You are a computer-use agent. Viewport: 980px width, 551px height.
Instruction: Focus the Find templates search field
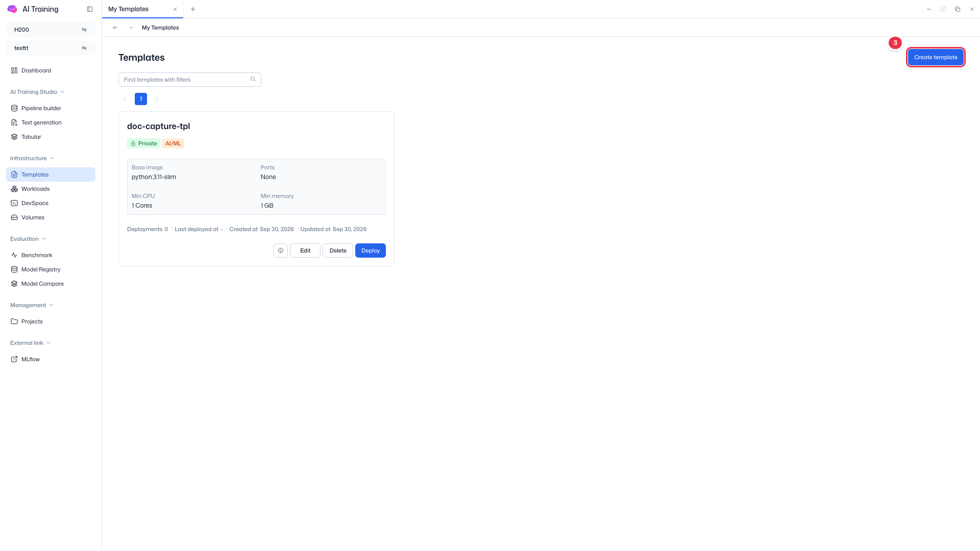click(190, 80)
